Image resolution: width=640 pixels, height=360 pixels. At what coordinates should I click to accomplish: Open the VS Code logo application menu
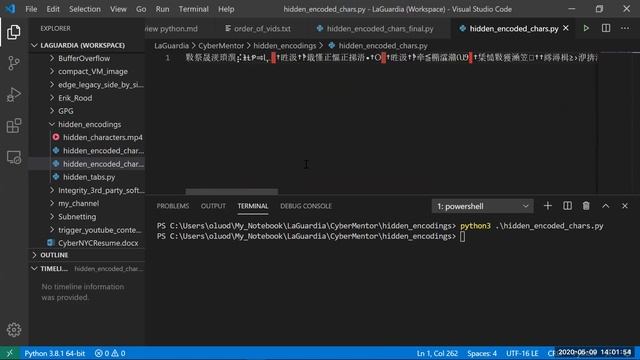10,9
